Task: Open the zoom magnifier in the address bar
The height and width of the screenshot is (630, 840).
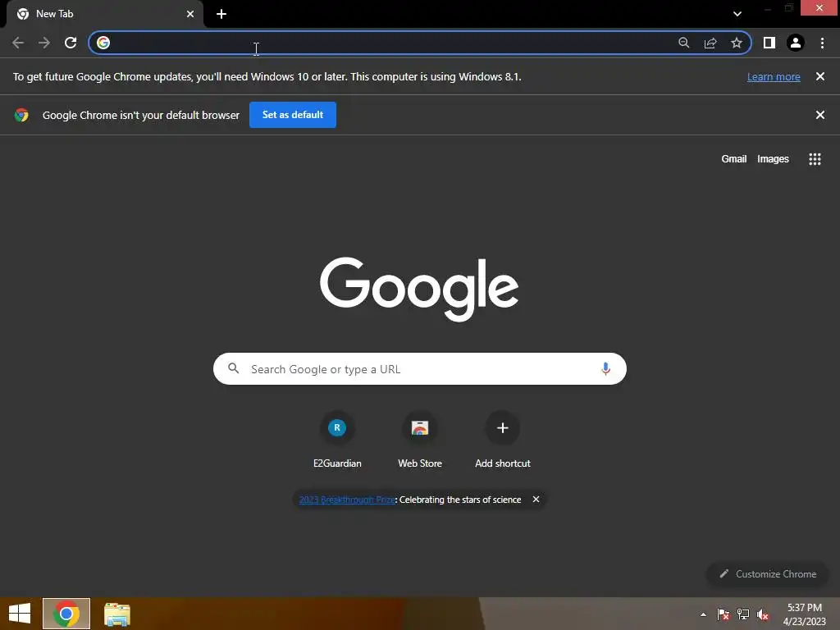Action: click(683, 43)
